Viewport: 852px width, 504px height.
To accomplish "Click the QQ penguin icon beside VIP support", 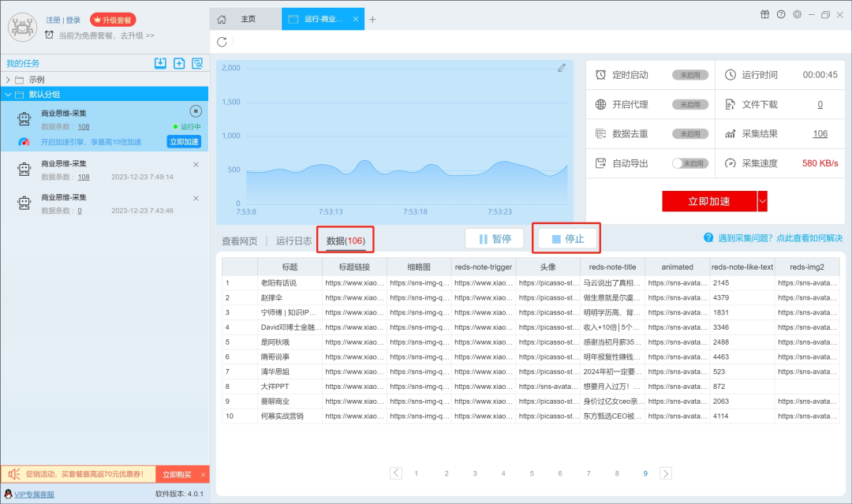I will (x=8, y=494).
